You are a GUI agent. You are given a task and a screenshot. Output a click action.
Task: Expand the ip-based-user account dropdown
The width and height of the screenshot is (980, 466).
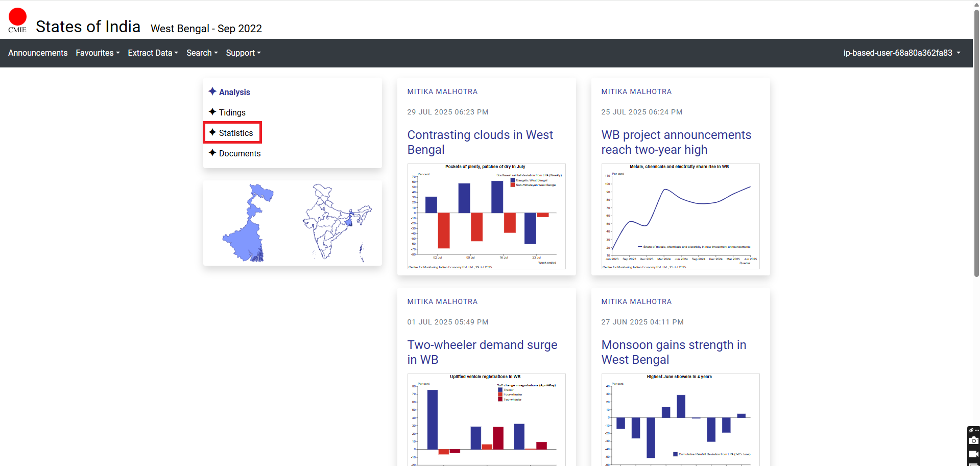click(901, 53)
